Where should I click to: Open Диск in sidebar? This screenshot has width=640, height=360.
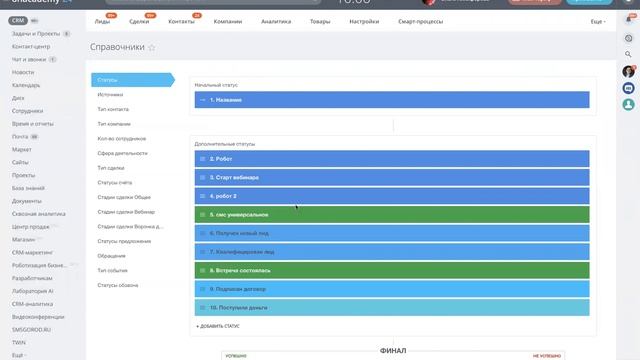click(x=18, y=98)
